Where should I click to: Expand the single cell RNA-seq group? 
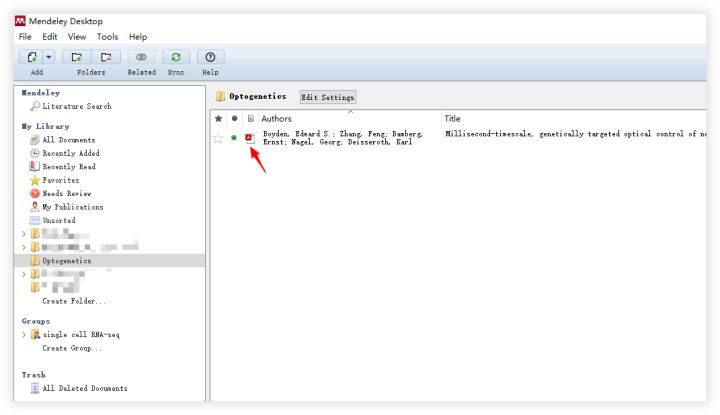[24, 335]
